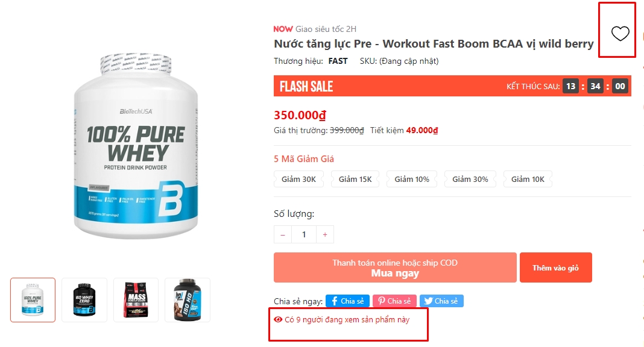Viewport: 644px width, 347px height.
Task: Select the 100% Pure Whey thumbnail
Action: 33,300
